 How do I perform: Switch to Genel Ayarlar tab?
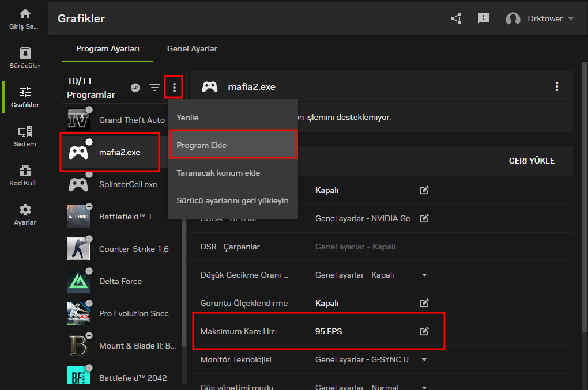pos(192,49)
